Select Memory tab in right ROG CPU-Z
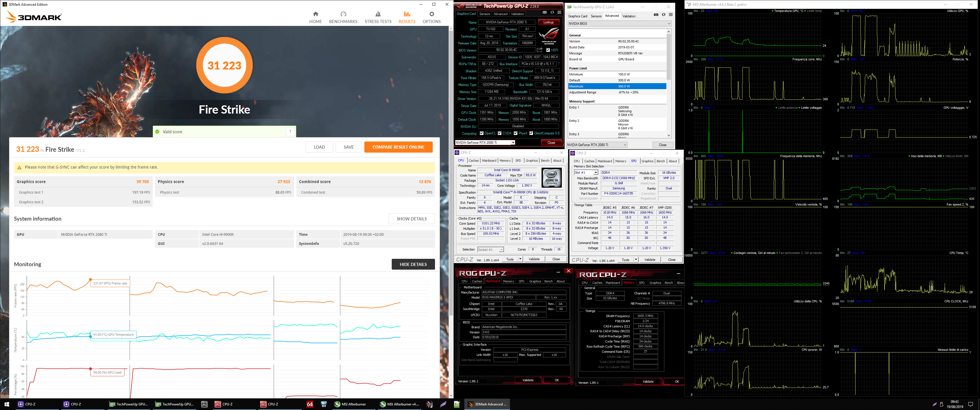This screenshot has height=410, width=980. (x=628, y=283)
